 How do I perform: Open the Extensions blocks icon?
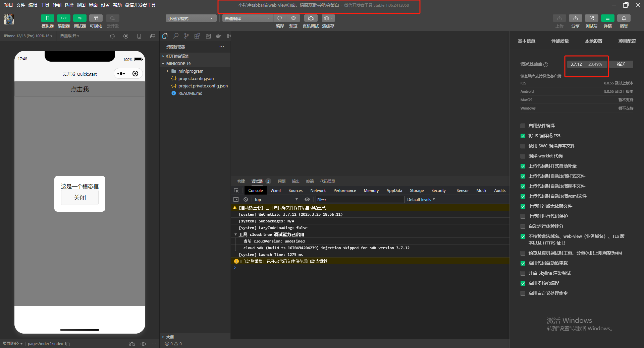point(197,36)
